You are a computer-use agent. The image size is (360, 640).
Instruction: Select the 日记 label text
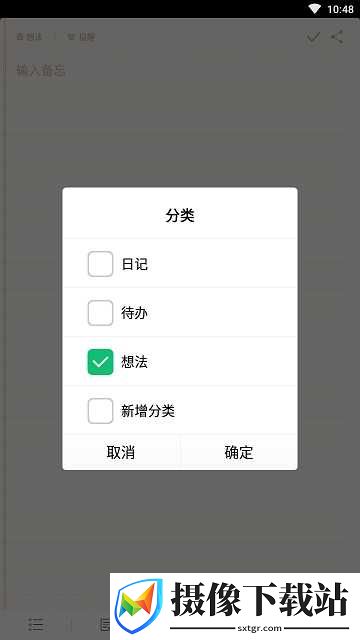pos(134,264)
